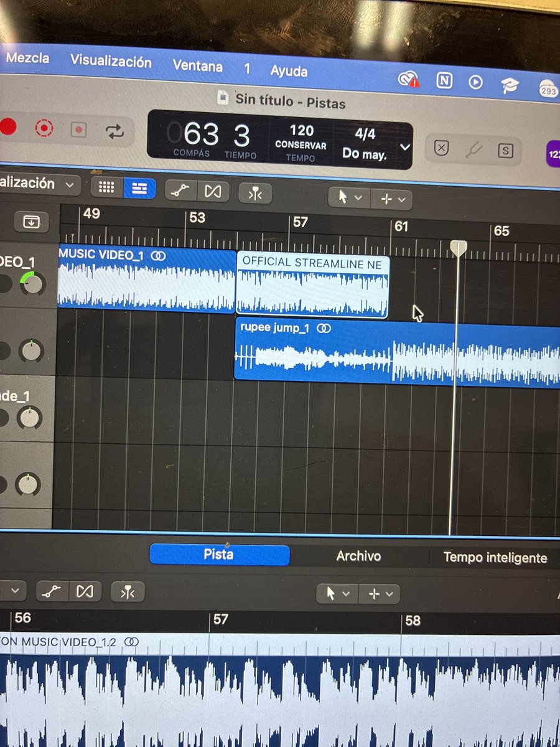Click the loop icon on MUSIC VIDEO_1.2 editor region

point(131,641)
